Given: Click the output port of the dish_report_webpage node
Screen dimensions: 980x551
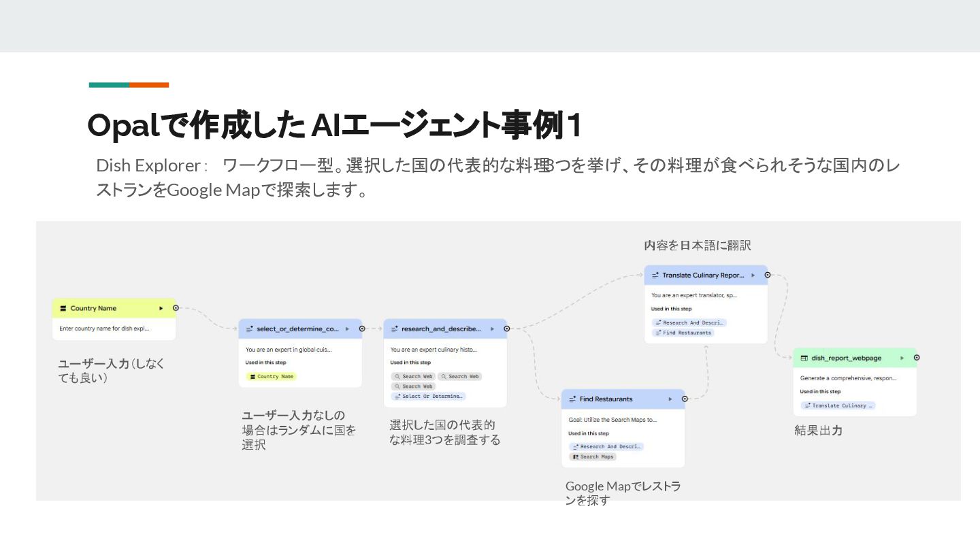Looking at the screenshot, I should pos(917,358).
